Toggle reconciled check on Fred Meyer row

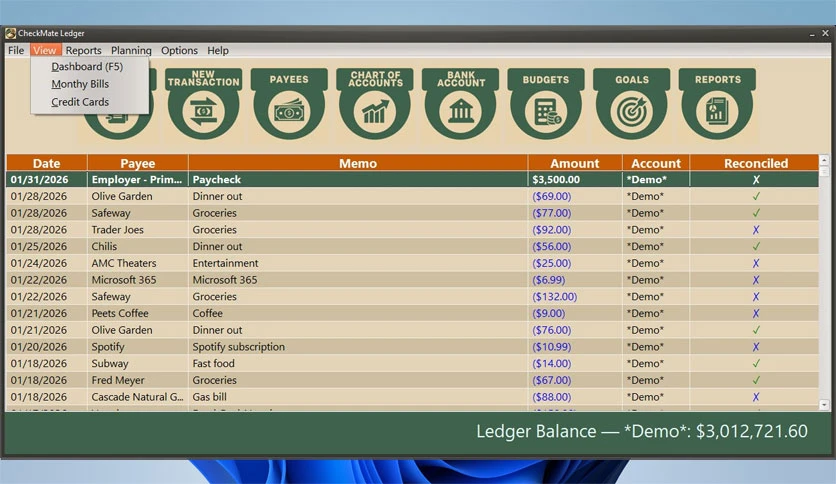pyautogui.click(x=756, y=380)
